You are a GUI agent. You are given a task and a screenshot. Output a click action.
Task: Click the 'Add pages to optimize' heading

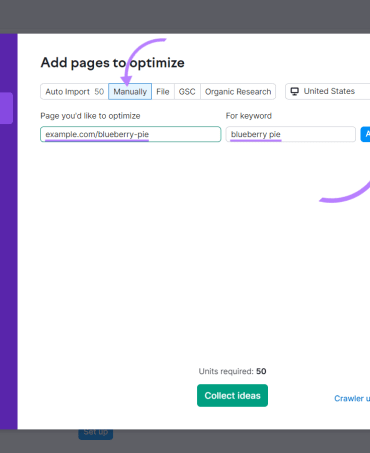click(112, 63)
